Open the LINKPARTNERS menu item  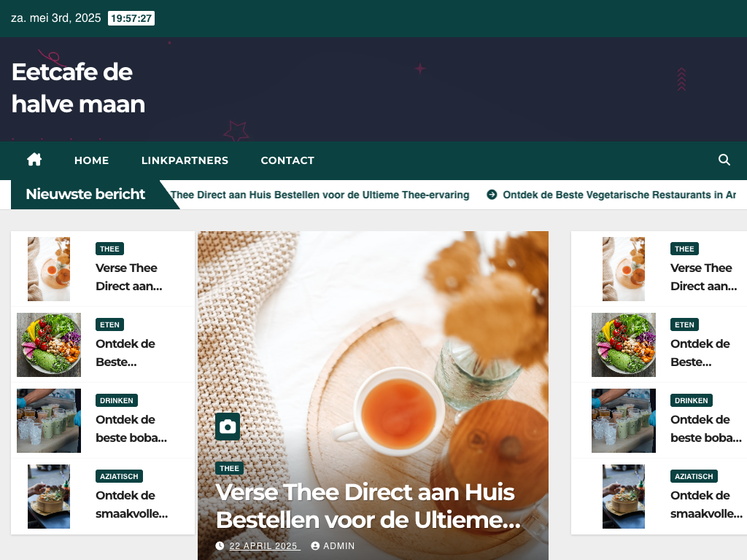click(185, 160)
